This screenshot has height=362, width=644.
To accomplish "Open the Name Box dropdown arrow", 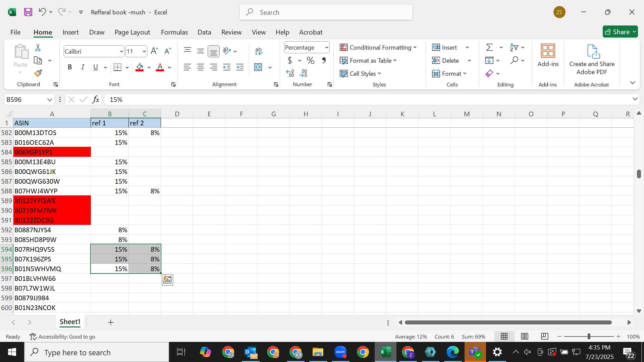I will pos(50,100).
